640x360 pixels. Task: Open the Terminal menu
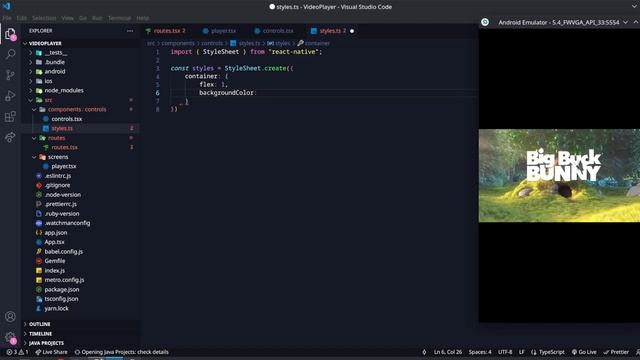[119, 18]
